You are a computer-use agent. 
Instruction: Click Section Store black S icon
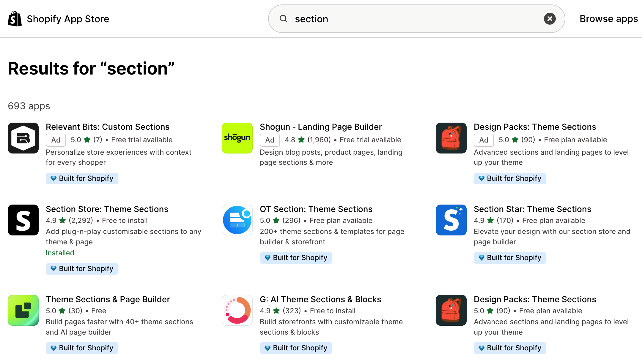click(x=23, y=220)
